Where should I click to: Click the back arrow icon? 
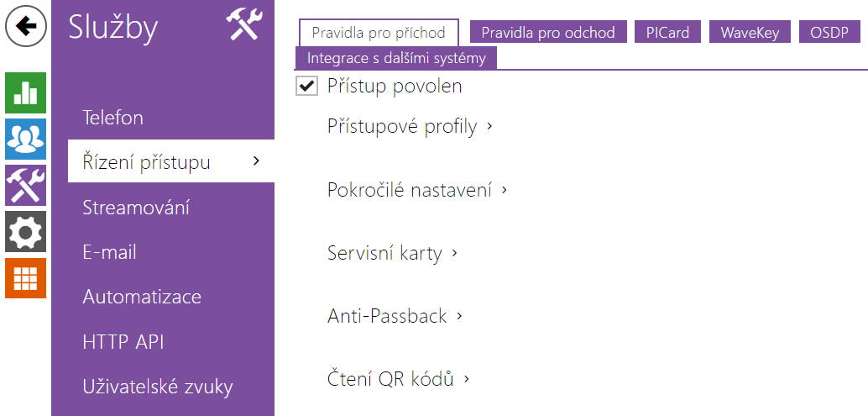point(26,27)
